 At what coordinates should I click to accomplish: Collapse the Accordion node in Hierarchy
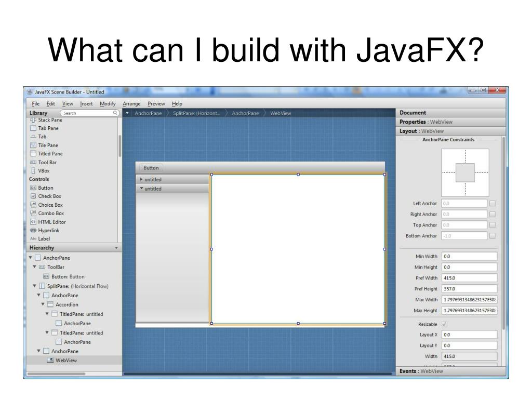tap(43, 304)
